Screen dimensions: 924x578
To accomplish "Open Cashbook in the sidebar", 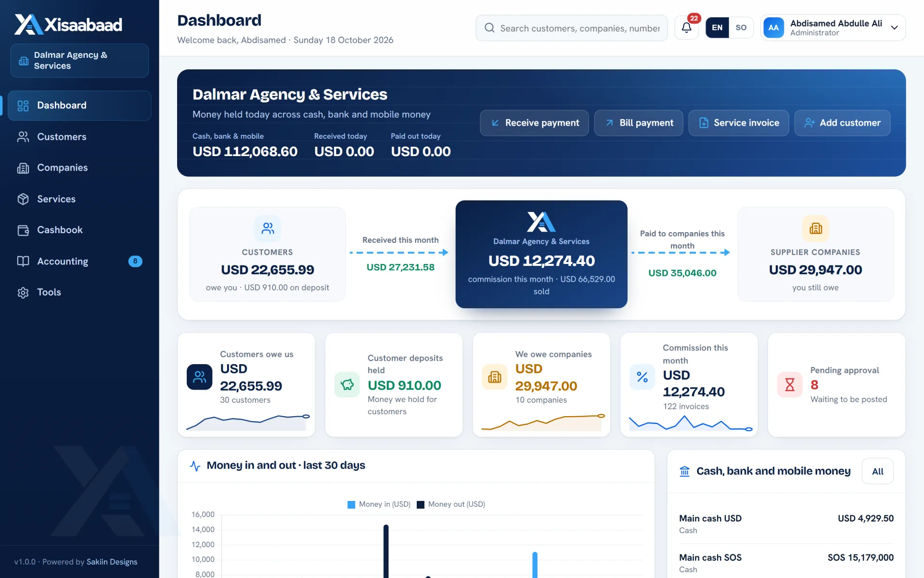I will coord(79,230).
